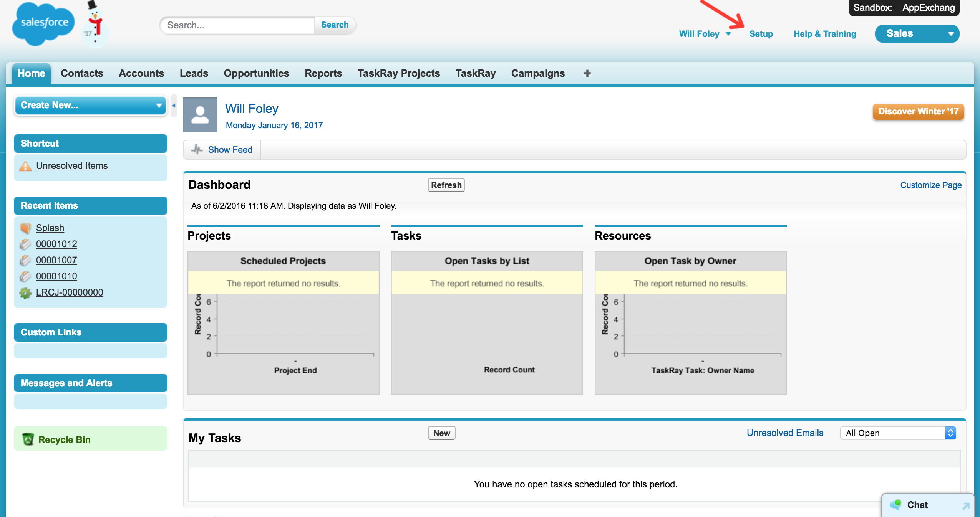Screen dimensions: 980x517
Task: Open recent record 00001010
Action: (x=56, y=276)
